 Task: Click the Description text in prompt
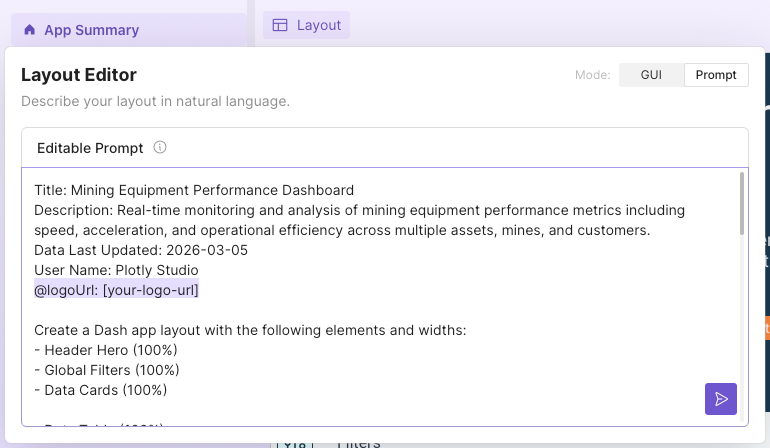click(x=359, y=220)
